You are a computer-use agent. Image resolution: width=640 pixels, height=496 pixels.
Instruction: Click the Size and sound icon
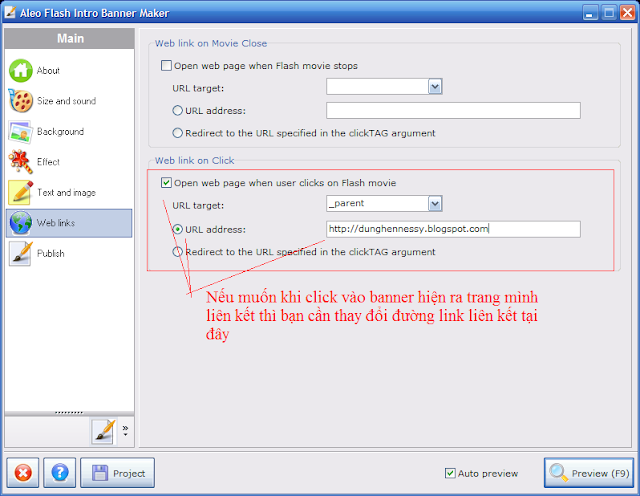[x=20, y=101]
